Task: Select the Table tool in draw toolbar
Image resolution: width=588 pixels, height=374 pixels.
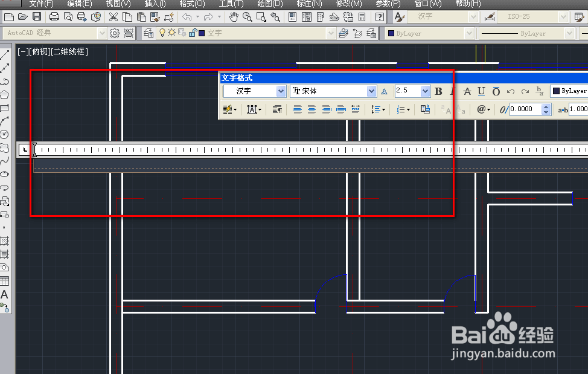Action: [x=4, y=281]
